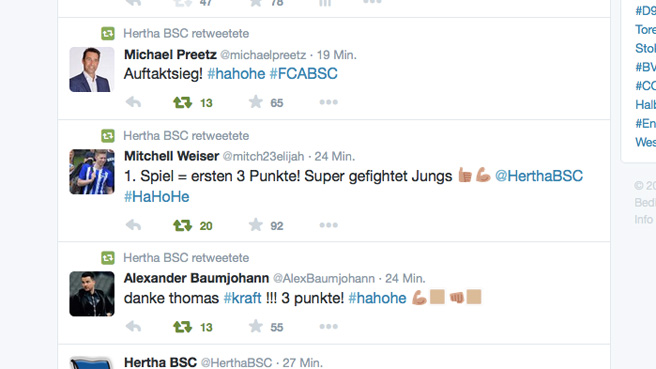Favorite Mitchell Weiser's tweet with 92 stars

(x=256, y=225)
